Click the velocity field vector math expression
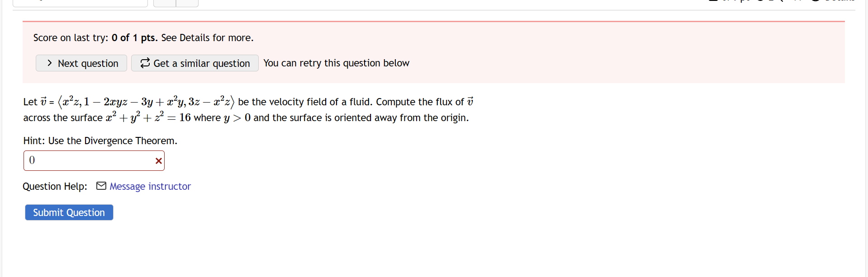Screen dimensions: 868x277 click(146, 102)
